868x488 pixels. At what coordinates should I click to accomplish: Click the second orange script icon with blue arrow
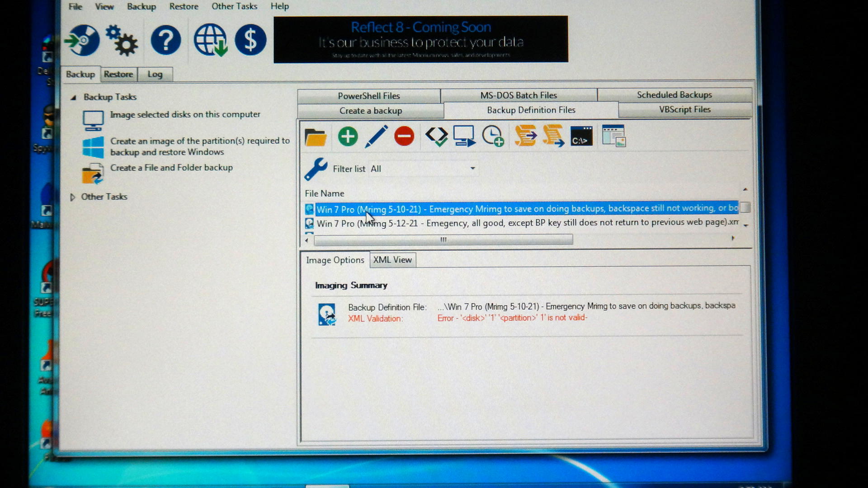553,136
